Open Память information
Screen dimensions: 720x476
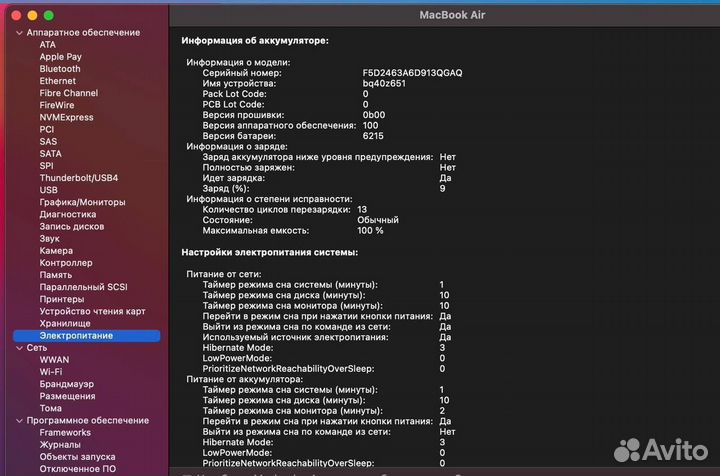(56, 275)
